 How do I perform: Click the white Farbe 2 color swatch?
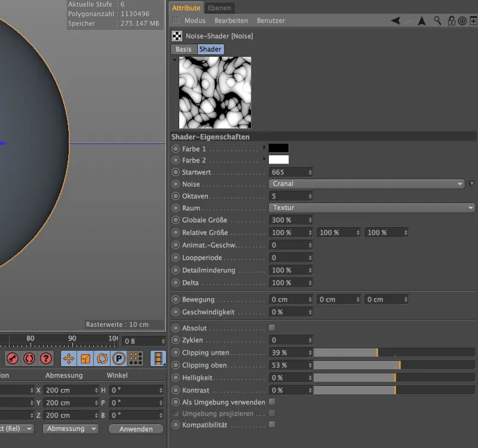(278, 159)
